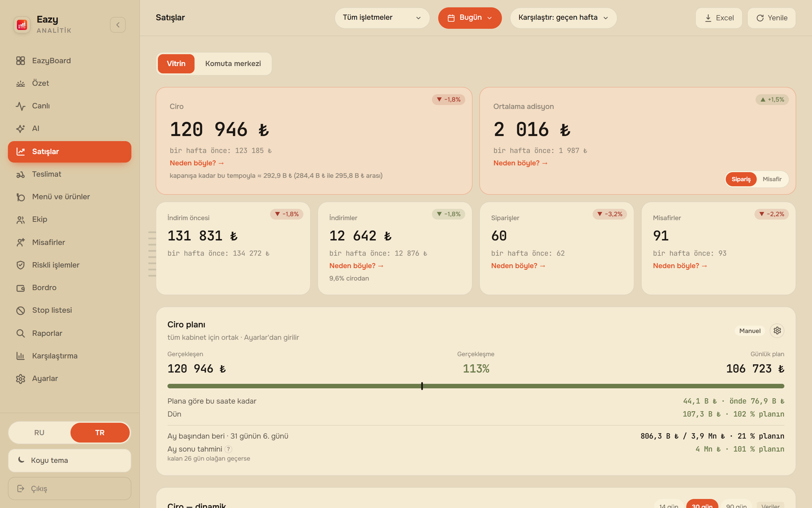Viewport: 812px width, 508px height.
Task: Open the Stop listesi page
Action: coord(69,310)
